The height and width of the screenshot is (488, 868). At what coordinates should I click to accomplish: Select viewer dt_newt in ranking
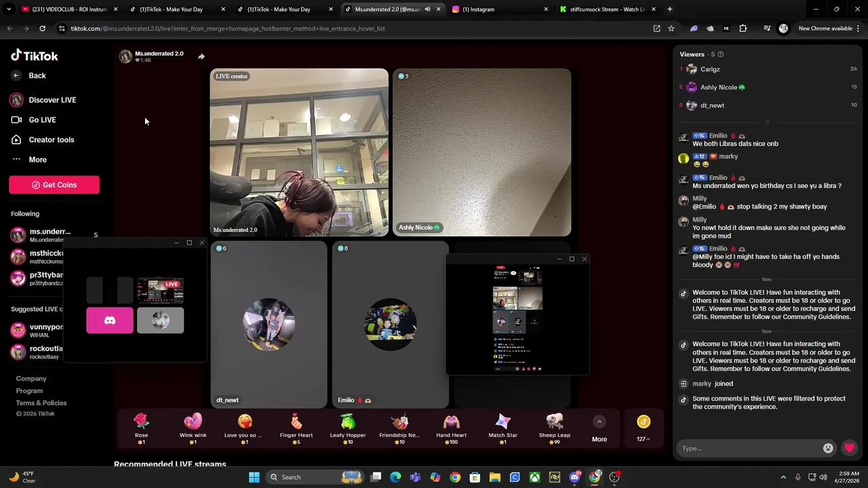coord(768,105)
